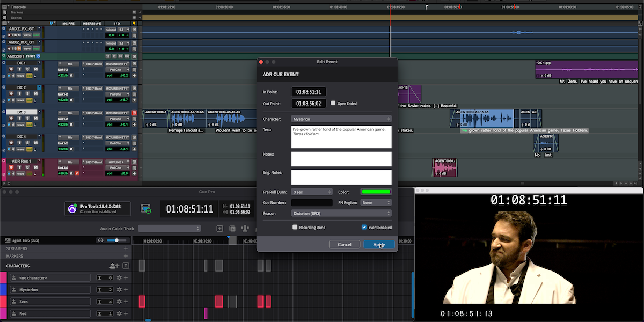Open settings gear for Zero character
Image resolution: width=644 pixels, height=322 pixels.
(x=119, y=302)
